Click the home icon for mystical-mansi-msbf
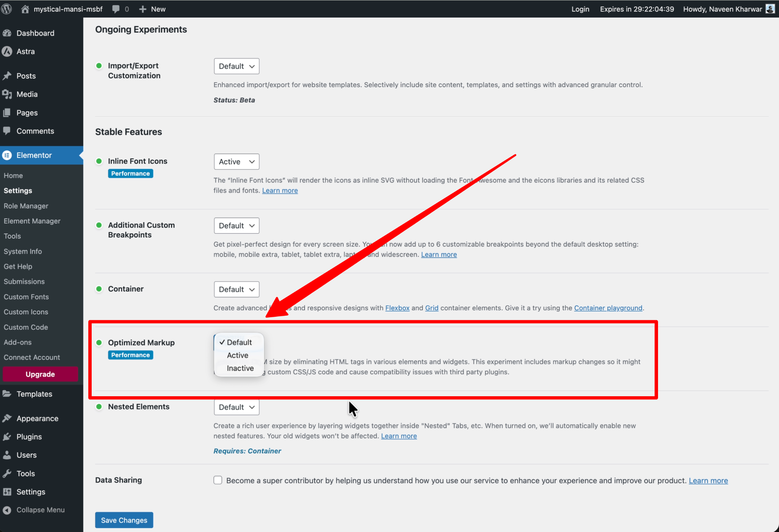Viewport: 779px width, 532px height. 25,9
